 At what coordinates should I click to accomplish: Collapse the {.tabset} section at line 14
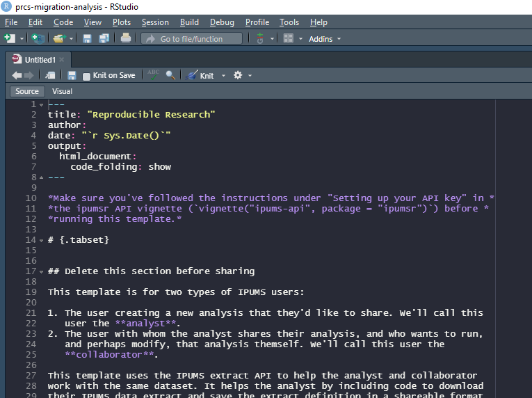coord(42,241)
